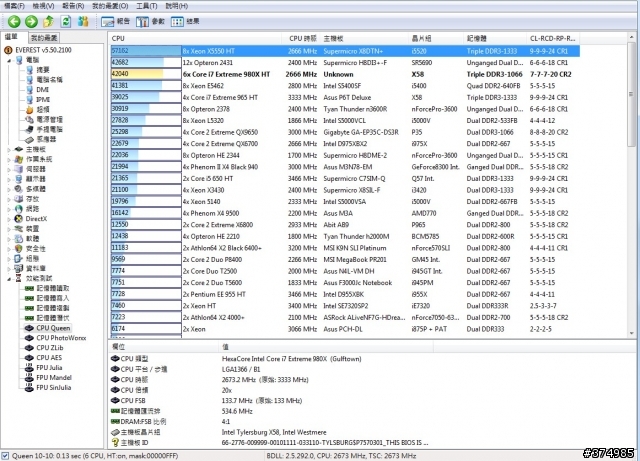This screenshot has height=461, width=640.
Task: Click the CPU column header
Action: (195, 38)
